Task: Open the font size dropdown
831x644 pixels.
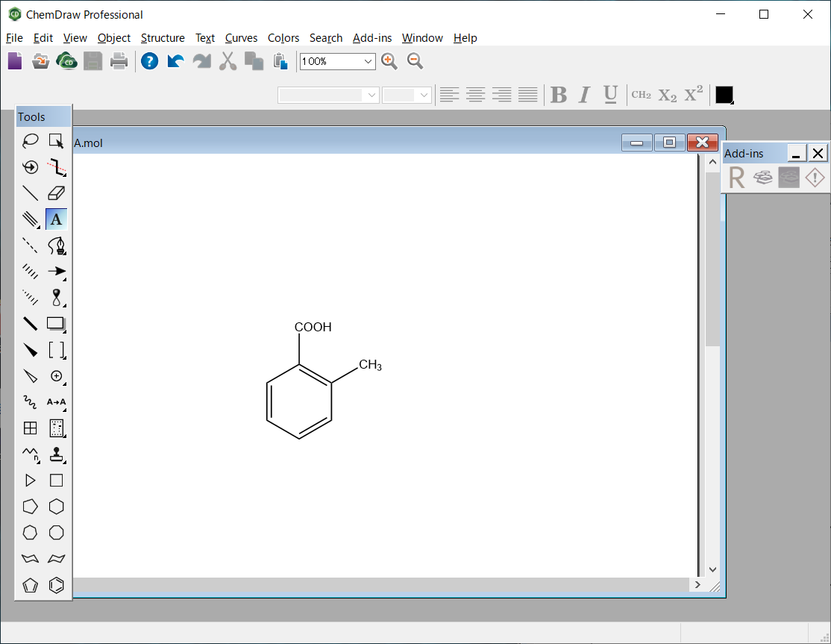Action: tap(424, 95)
